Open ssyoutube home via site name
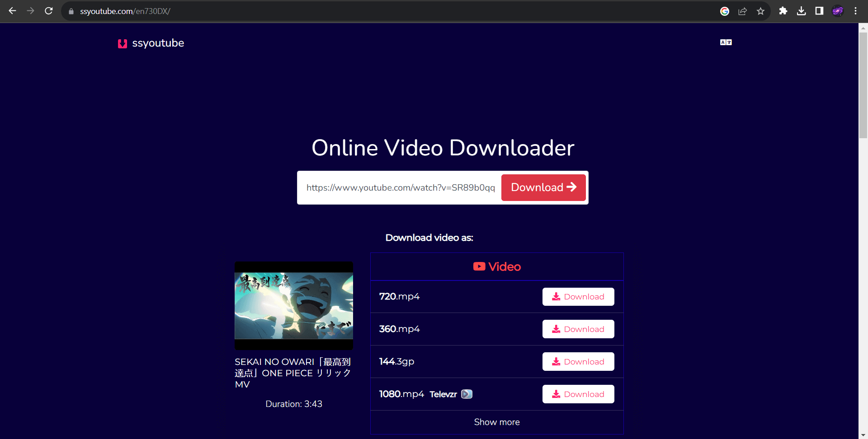This screenshot has height=439, width=868. [158, 43]
